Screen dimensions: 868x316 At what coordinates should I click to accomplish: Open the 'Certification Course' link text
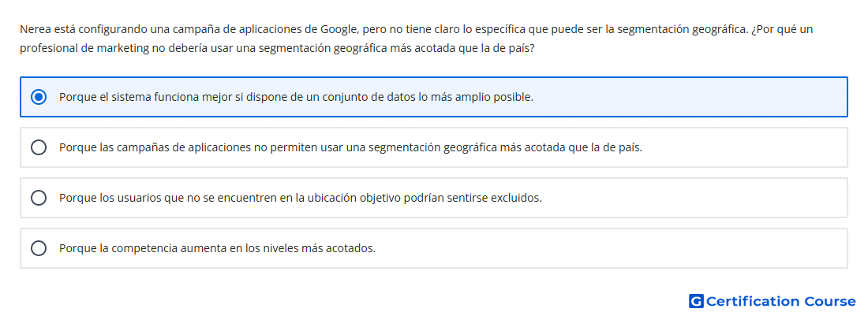780,301
